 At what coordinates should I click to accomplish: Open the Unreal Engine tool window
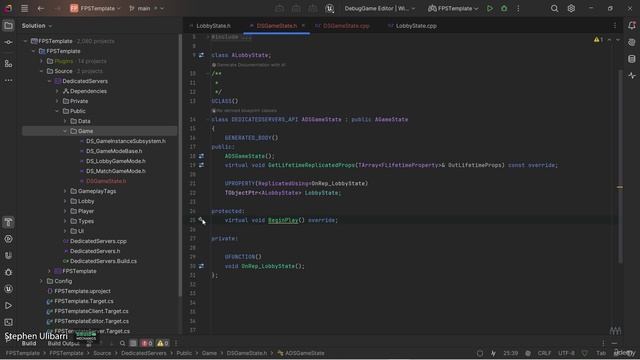click(8, 289)
